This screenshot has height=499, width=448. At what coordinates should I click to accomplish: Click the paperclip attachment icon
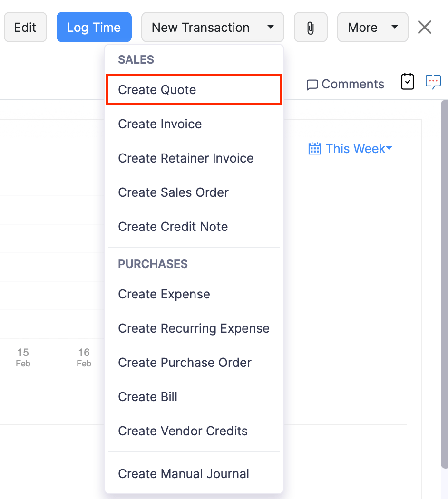(x=311, y=28)
